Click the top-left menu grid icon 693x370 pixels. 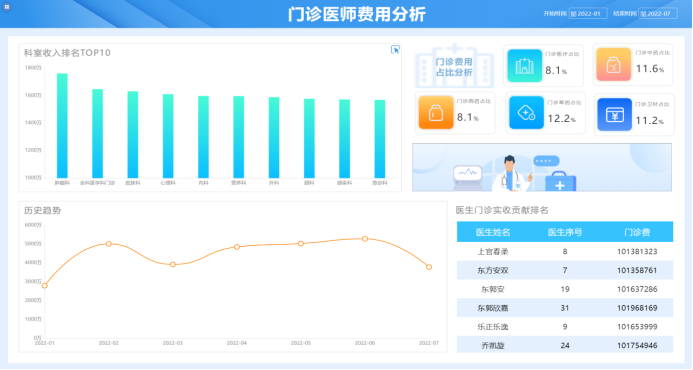[7, 7]
